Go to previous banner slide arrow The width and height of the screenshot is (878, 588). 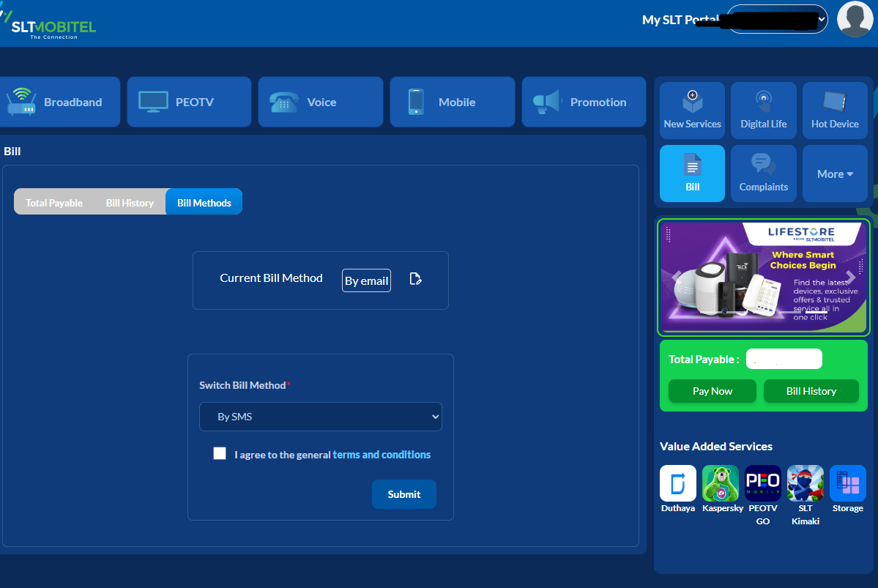coord(677,278)
